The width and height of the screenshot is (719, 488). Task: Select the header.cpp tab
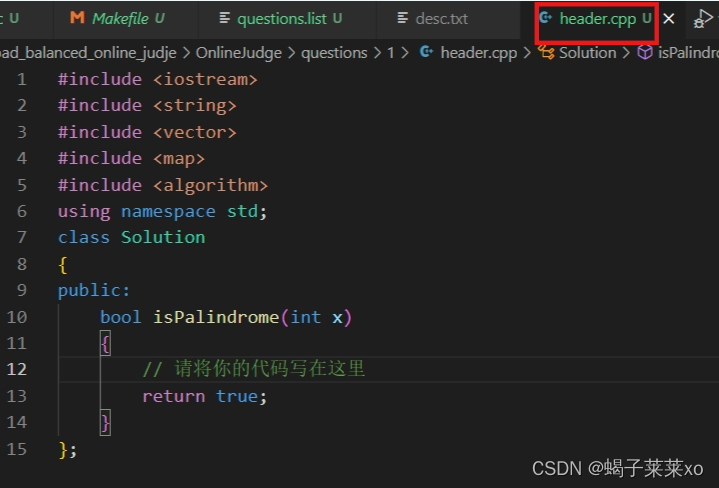coord(597,19)
